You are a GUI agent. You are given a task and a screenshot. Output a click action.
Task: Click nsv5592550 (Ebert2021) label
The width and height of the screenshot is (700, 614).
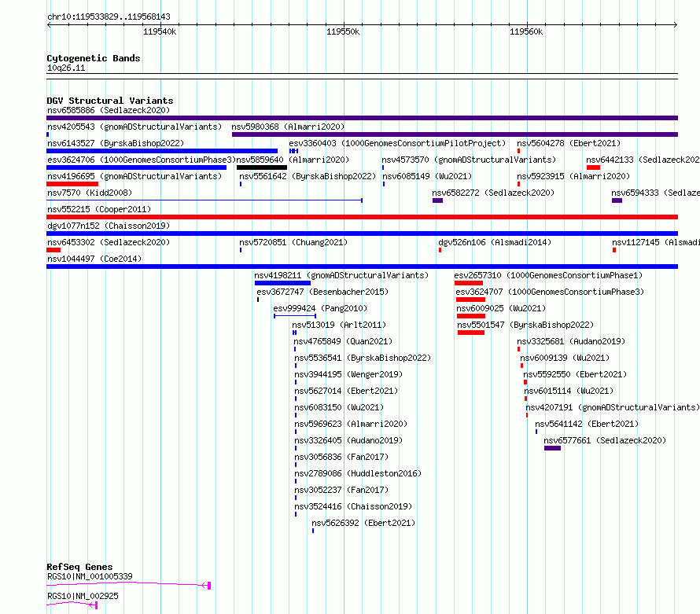pyautogui.click(x=575, y=374)
